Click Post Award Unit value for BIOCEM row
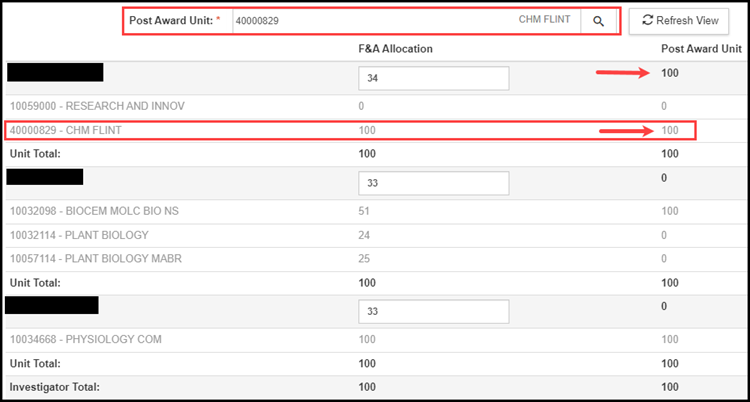The width and height of the screenshot is (750, 402). pyautogui.click(x=669, y=211)
